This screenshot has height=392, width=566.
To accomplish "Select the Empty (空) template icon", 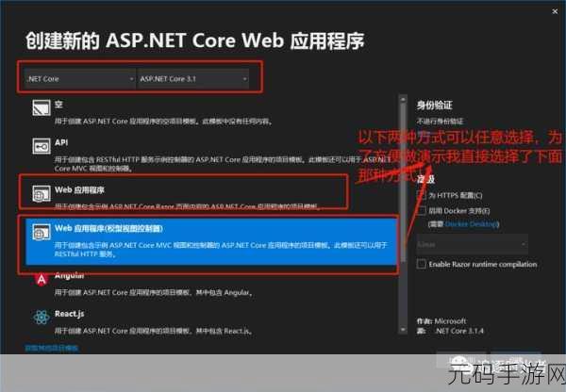I will (x=42, y=107).
